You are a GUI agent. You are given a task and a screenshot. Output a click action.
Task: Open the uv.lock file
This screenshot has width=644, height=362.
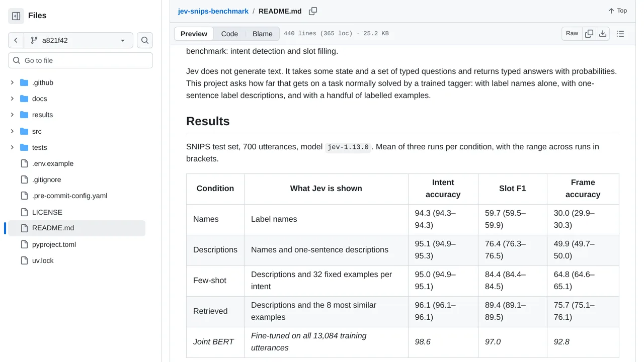coord(43,260)
